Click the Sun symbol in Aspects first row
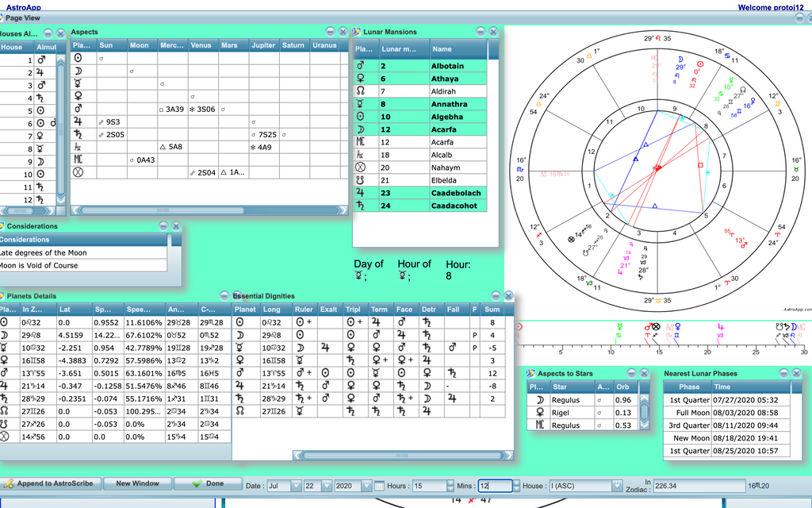The width and height of the screenshot is (812, 508). pyautogui.click(x=78, y=58)
